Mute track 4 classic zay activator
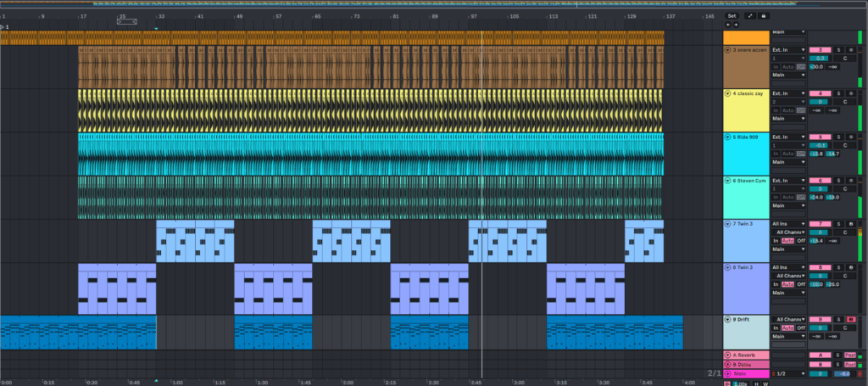 pyautogui.click(x=821, y=93)
